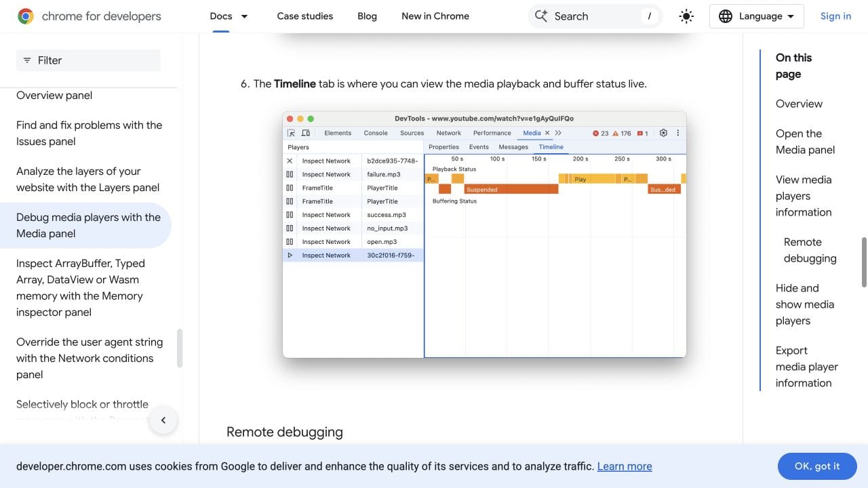Collapse the sidebar with chevron button

[163, 420]
